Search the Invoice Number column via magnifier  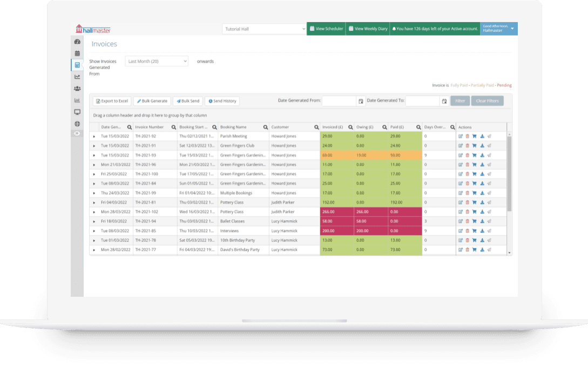click(173, 127)
